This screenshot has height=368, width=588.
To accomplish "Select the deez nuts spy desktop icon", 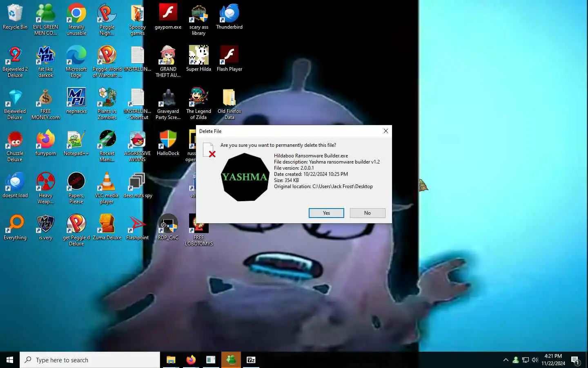I will click(x=138, y=186).
